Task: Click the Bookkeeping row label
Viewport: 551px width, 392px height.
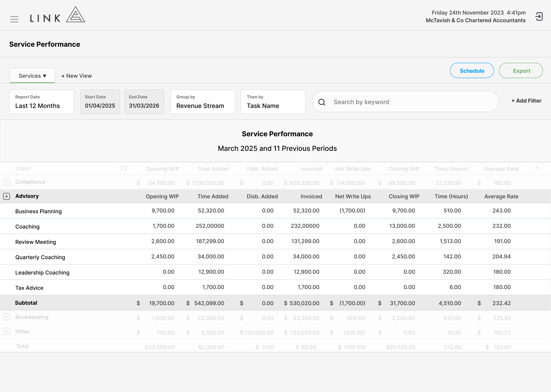Action: click(32, 317)
